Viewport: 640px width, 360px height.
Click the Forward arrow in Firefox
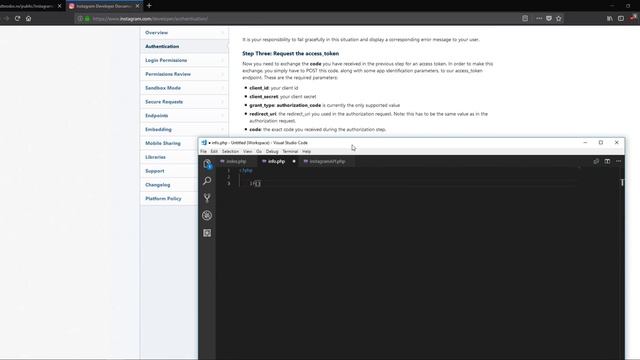pyautogui.click(x=6, y=18)
